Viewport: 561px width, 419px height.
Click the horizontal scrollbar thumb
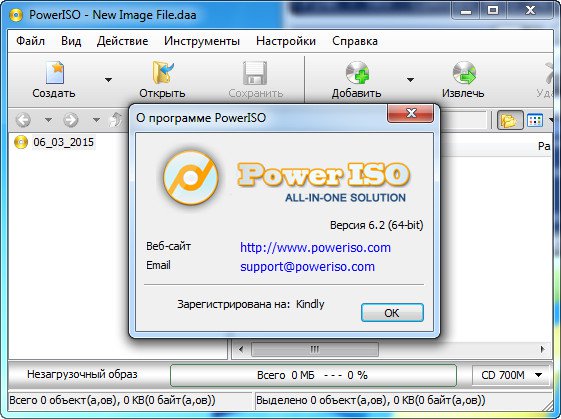[x=314, y=349]
